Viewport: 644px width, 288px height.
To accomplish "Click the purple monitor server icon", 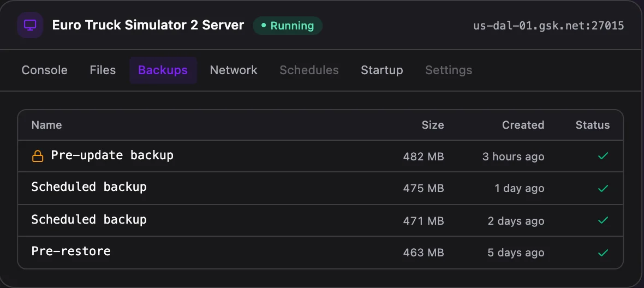I will pyautogui.click(x=30, y=26).
